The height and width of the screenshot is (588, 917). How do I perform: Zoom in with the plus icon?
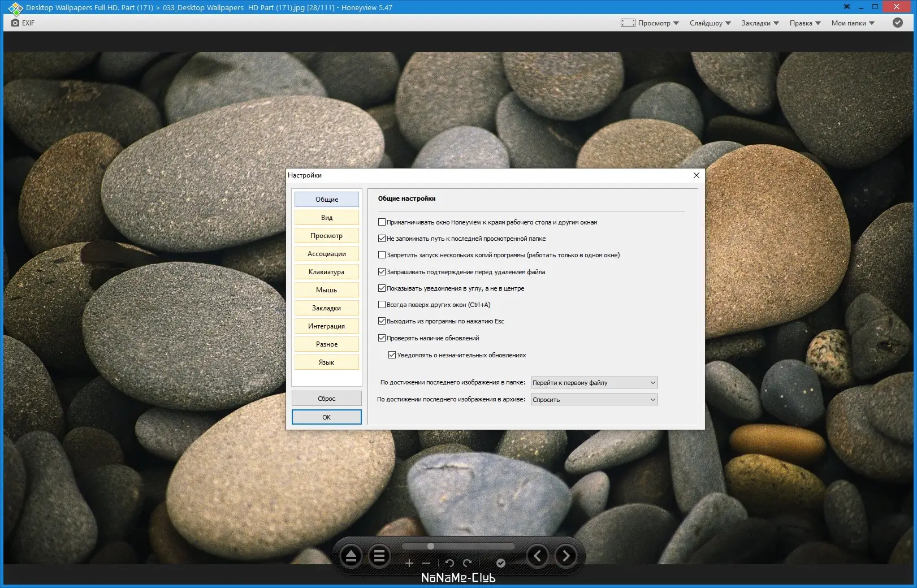409,563
